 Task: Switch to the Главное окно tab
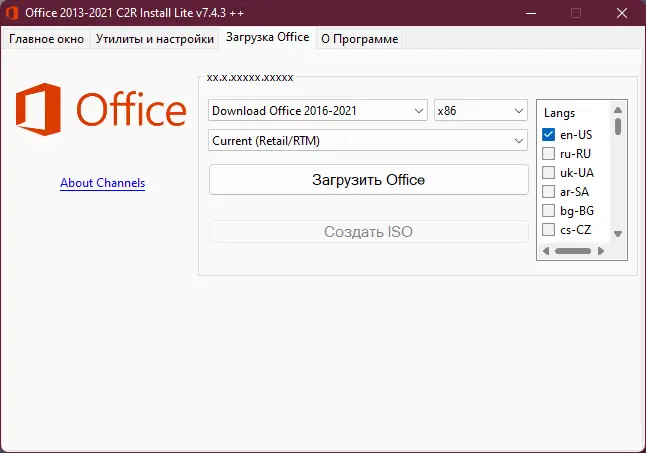point(46,39)
